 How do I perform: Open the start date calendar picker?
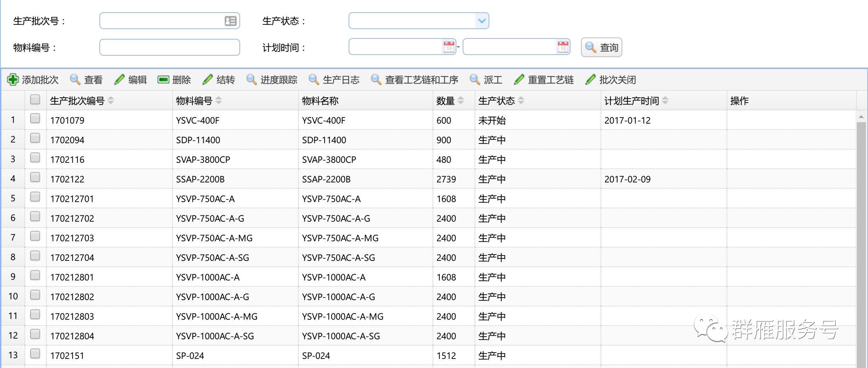click(449, 47)
